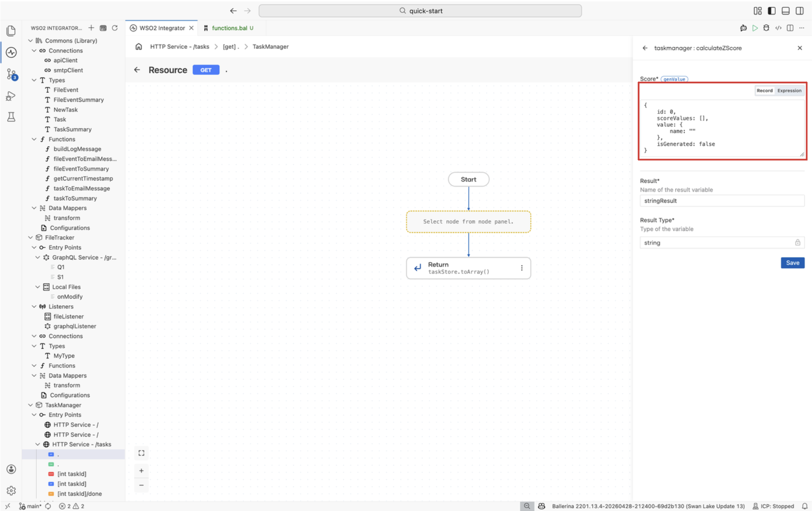812x511 pixels.
Task: Switch Score input to Expression mode
Action: (x=790, y=91)
